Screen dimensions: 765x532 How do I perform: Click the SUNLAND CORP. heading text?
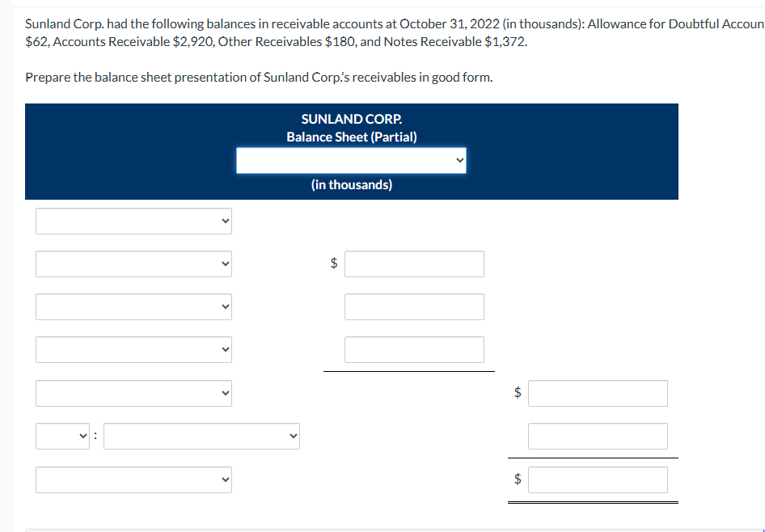tap(351, 118)
